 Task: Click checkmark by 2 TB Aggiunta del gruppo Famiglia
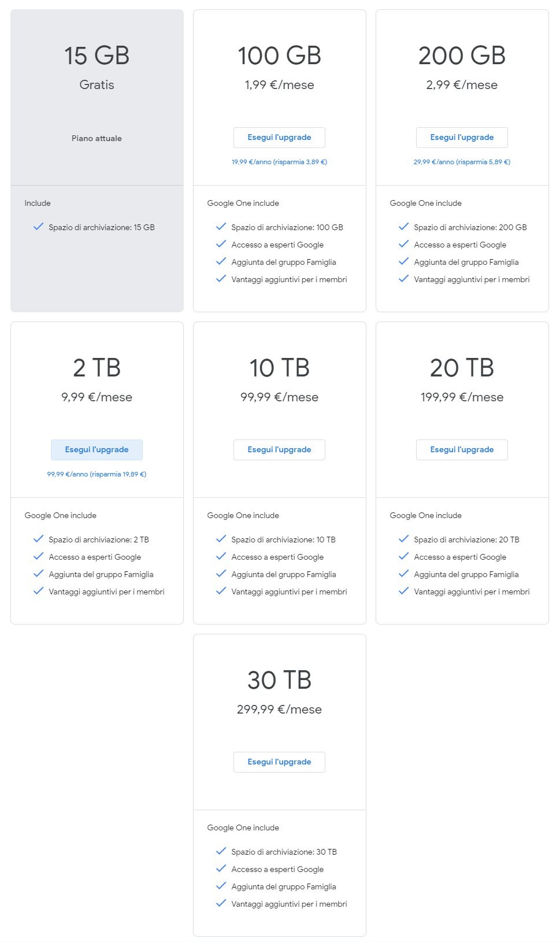coord(38,574)
